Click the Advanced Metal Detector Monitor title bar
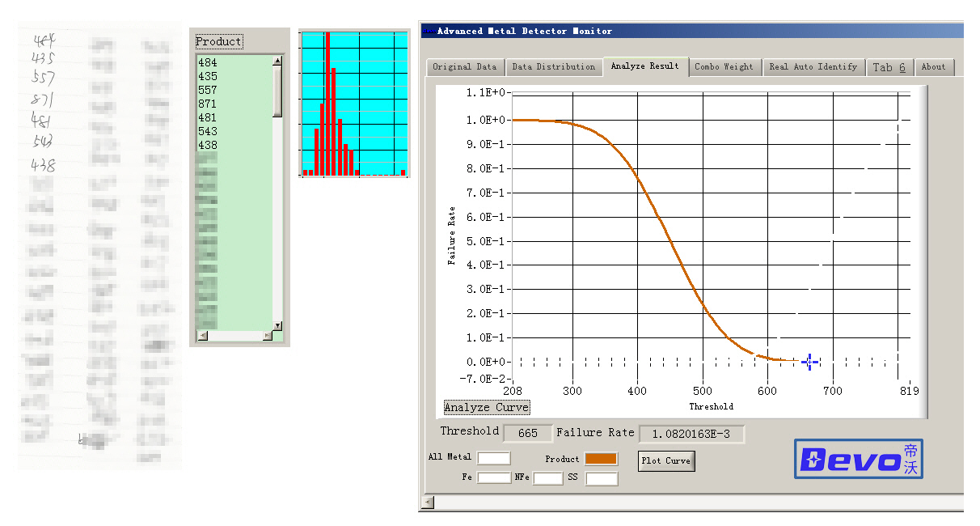Screen dimensions: 980x526 pyautogui.click(x=692, y=31)
